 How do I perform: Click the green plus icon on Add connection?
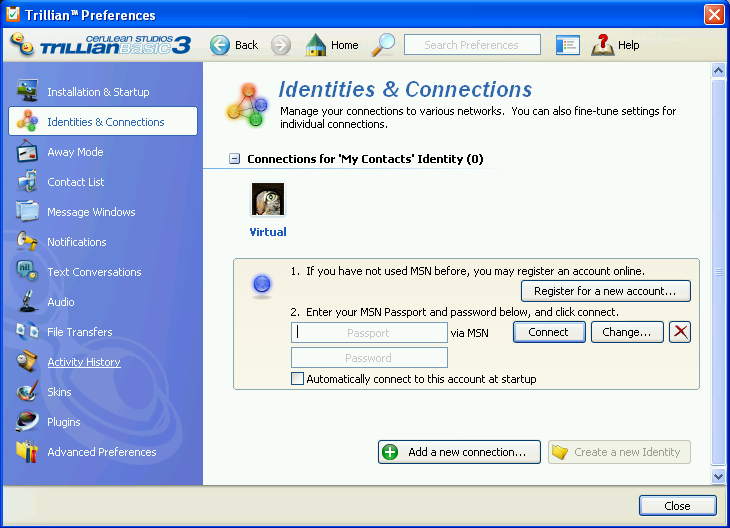tap(390, 452)
